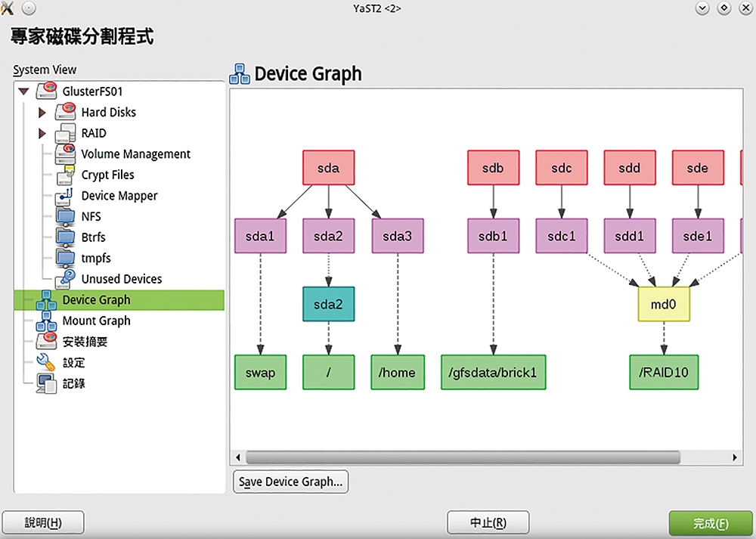
Task: Click the /RAID10 mount node
Action: click(664, 372)
